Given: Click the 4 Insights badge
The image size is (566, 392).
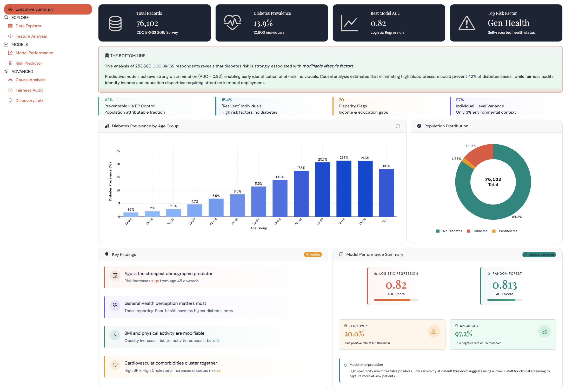Looking at the screenshot, I should pos(313,255).
